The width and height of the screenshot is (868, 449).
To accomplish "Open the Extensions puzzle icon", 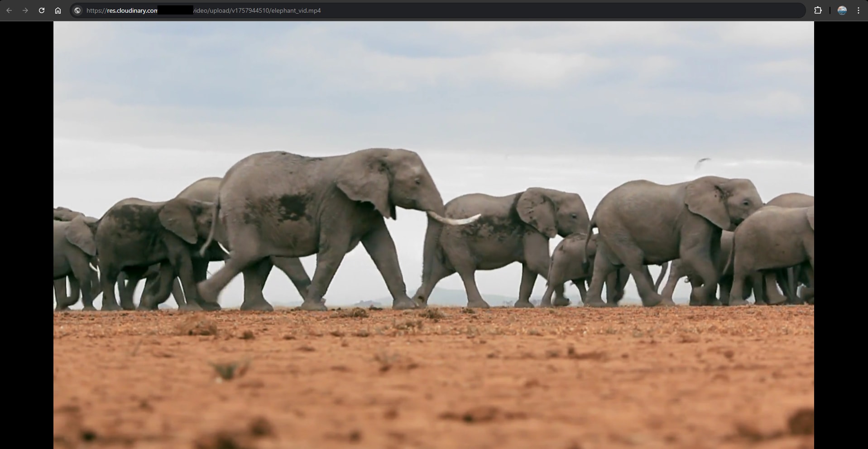I will (x=818, y=10).
